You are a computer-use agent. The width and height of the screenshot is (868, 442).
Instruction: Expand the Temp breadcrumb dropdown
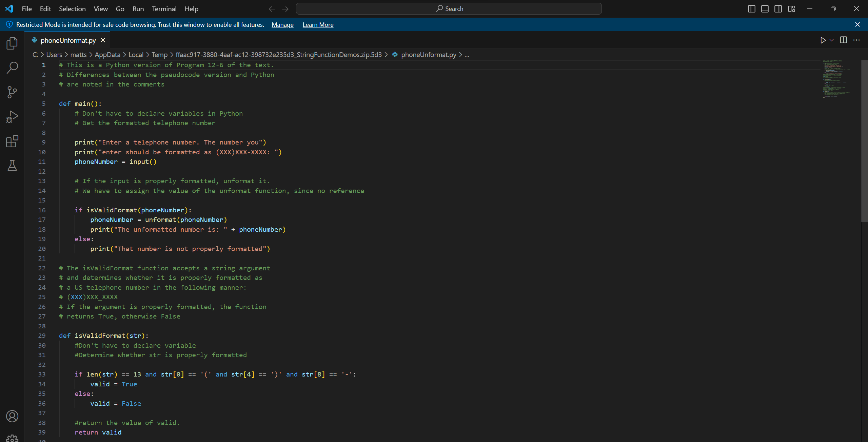[x=159, y=54]
